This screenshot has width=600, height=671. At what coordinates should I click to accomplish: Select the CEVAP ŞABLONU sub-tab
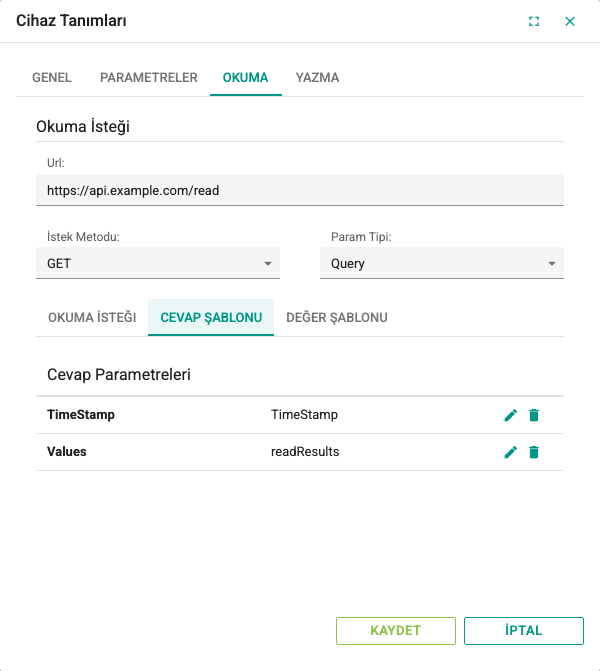point(211,318)
